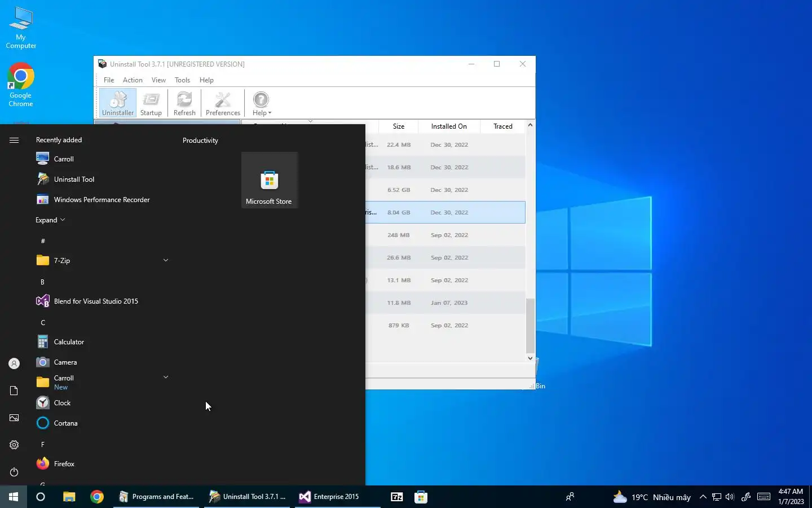Click the Power icon in Start
Image resolution: width=812 pixels, height=508 pixels.
click(x=14, y=472)
